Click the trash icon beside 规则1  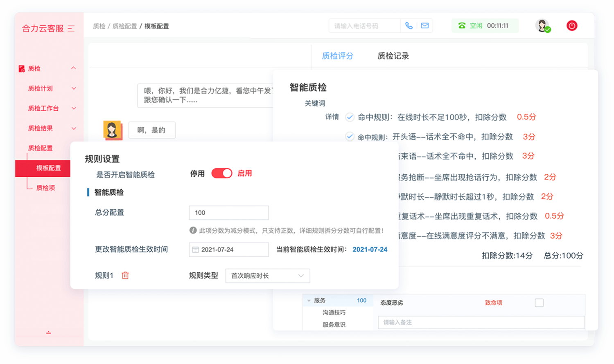125,275
